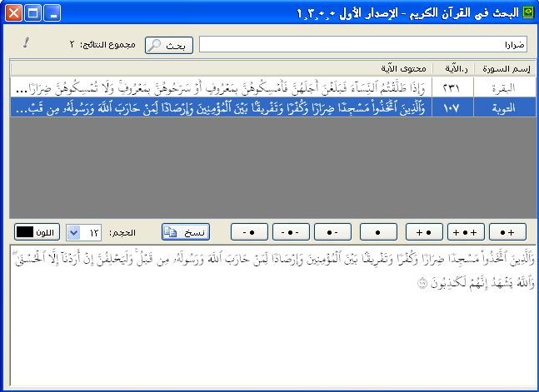The image size is (539, 392).
Task: Maximize the Quran search window
Action: click(33, 14)
